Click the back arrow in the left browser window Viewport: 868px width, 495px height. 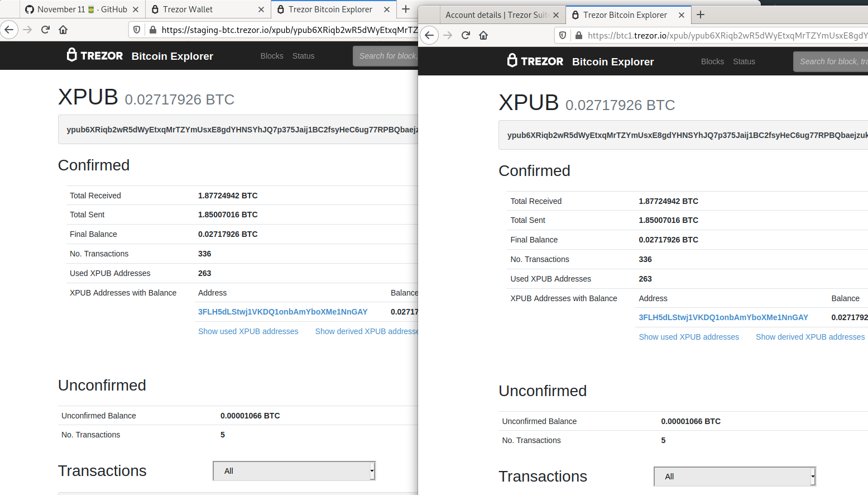9,30
